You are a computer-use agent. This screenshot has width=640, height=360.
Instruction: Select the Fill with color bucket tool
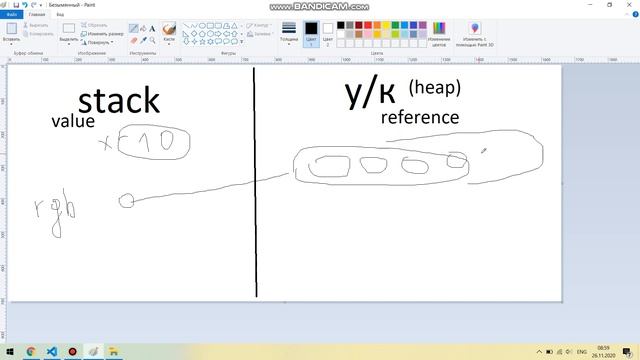(143, 28)
